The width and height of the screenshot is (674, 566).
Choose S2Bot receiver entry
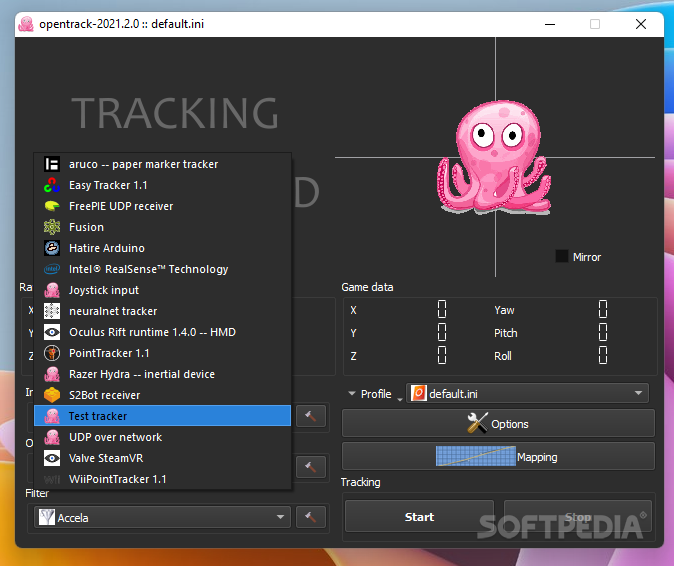162,395
